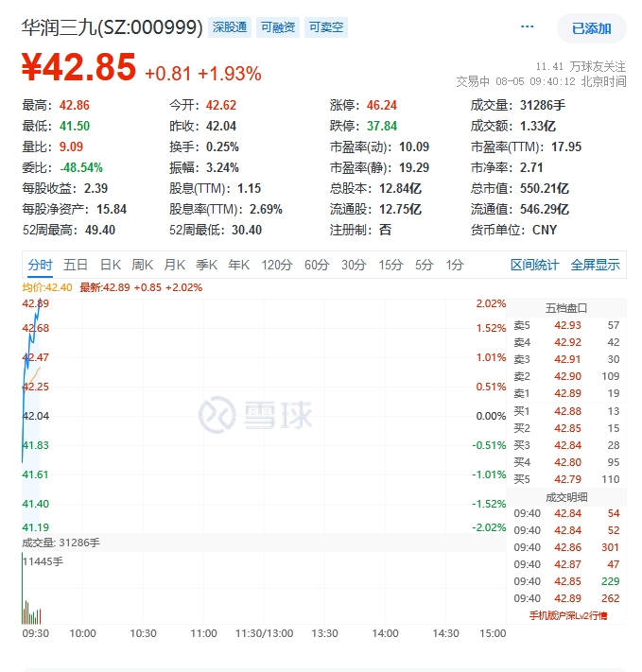Show the 季K chart tab
Screen dimensions: 642x672
pos(207,265)
